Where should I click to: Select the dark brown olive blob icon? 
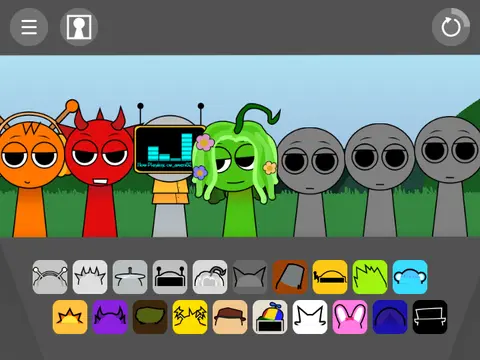tap(150, 317)
